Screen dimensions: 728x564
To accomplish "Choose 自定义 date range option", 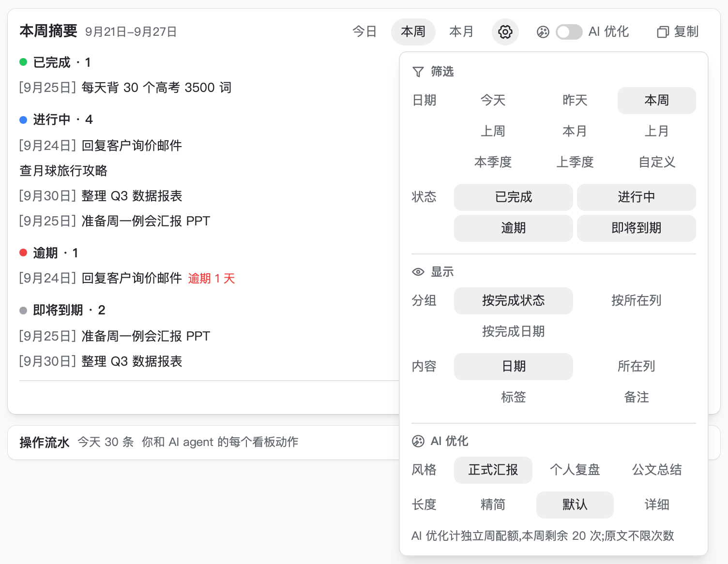I will coord(657,163).
